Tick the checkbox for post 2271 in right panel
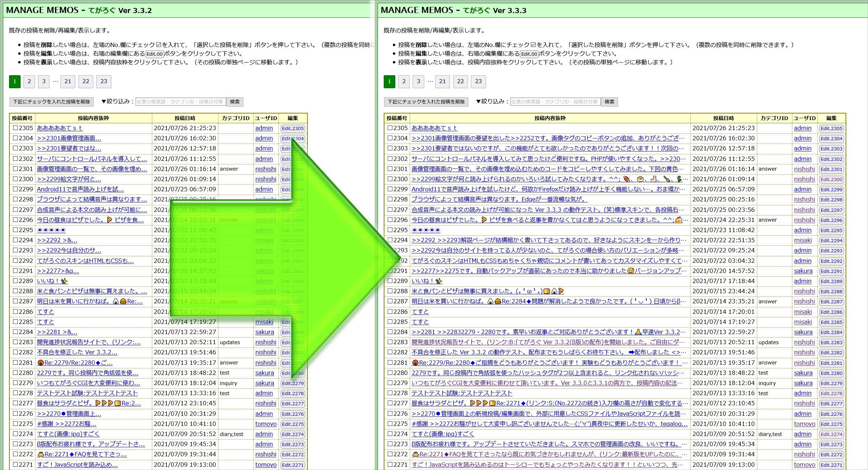This screenshot has width=868, height=470. tap(390, 465)
